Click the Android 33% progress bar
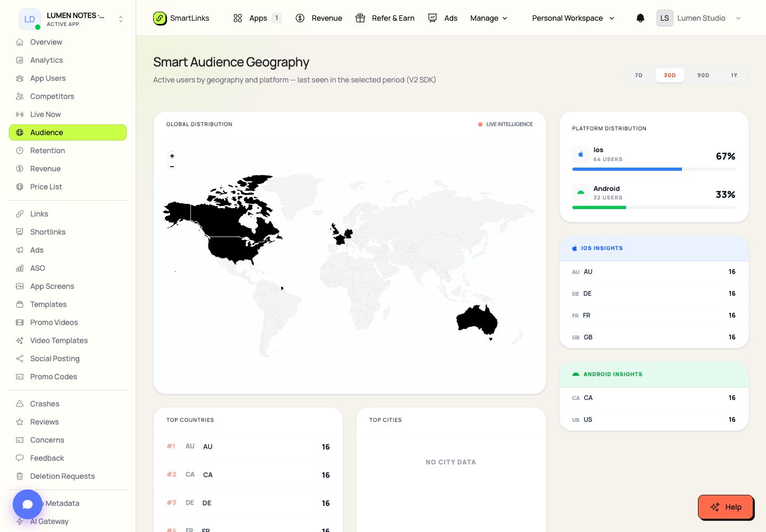This screenshot has width=766, height=532. pos(654,207)
